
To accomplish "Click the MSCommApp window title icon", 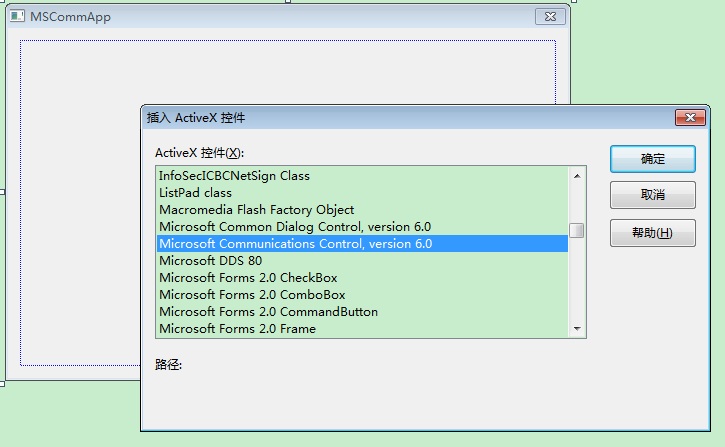I will tap(17, 17).
